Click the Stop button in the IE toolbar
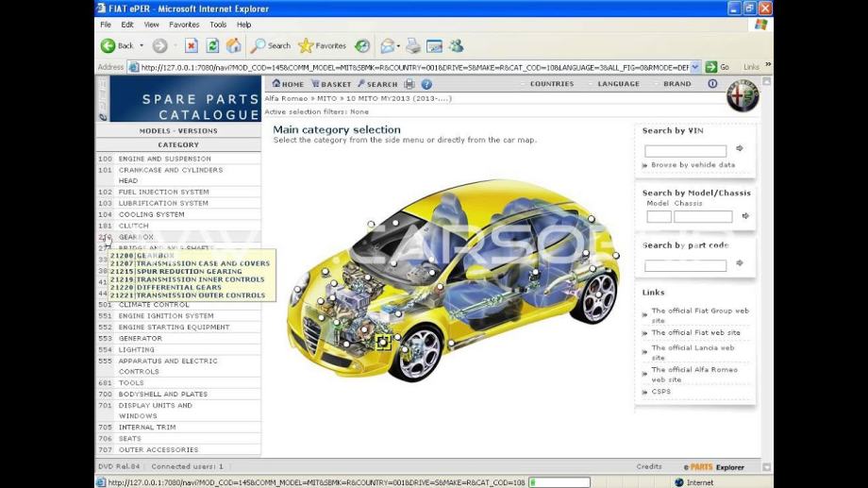 click(191, 45)
